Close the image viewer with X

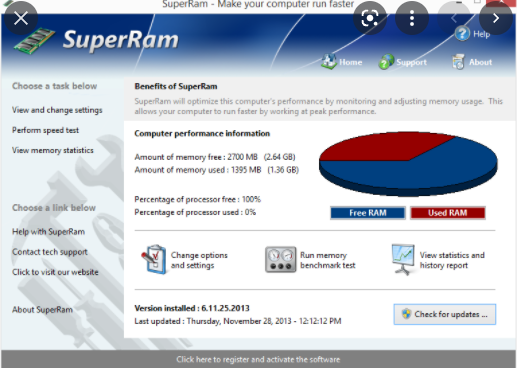pos(21,18)
